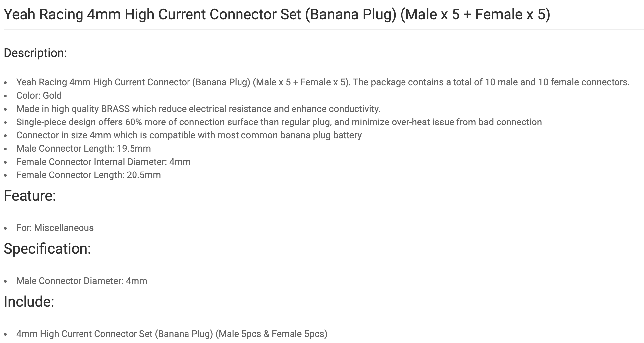The image size is (644, 343).
Task: Click "Female Connector Internal Diameter: 4mm" text
Action: click(103, 162)
